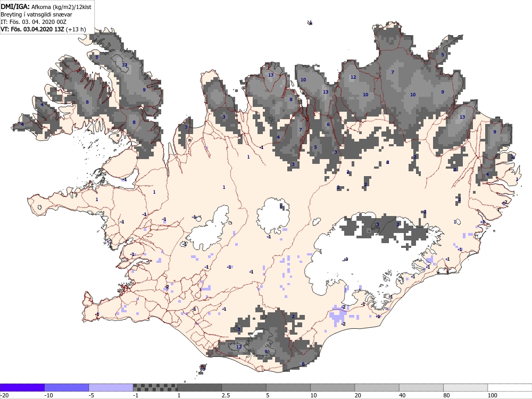Click the white above-100 legend swatch

510,387
